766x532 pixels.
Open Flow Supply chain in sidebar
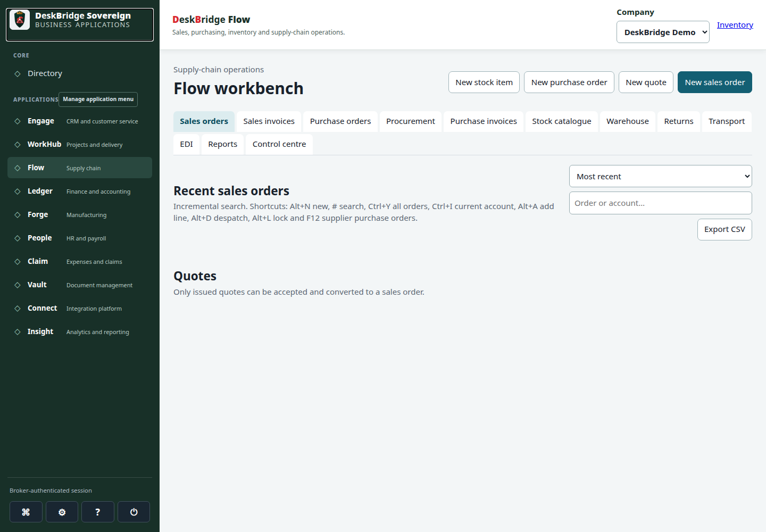[x=80, y=168]
